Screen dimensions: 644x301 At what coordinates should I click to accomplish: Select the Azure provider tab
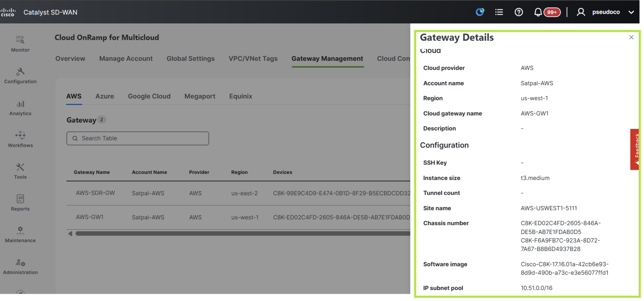[x=105, y=96]
